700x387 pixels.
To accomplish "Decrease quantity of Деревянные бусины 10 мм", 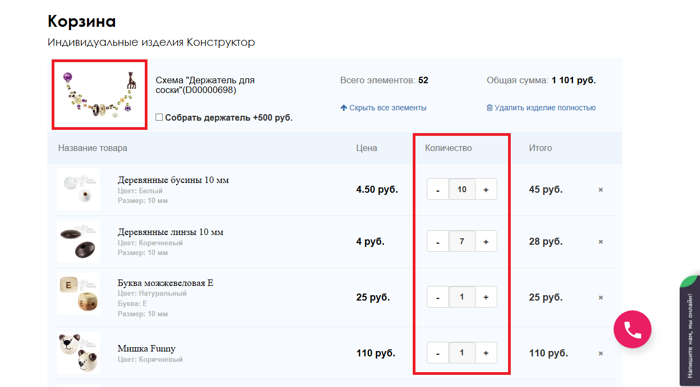I will pos(438,190).
